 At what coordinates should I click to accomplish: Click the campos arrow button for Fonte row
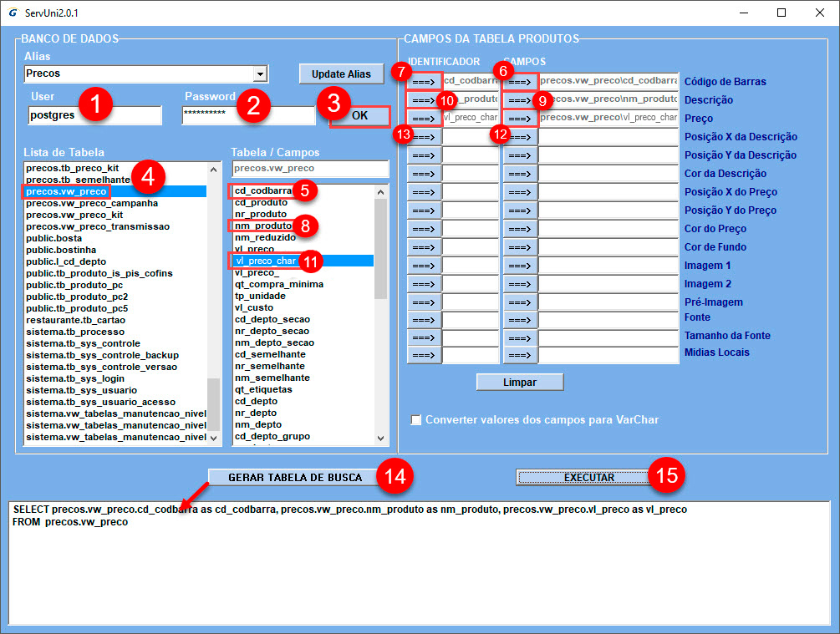(x=520, y=320)
